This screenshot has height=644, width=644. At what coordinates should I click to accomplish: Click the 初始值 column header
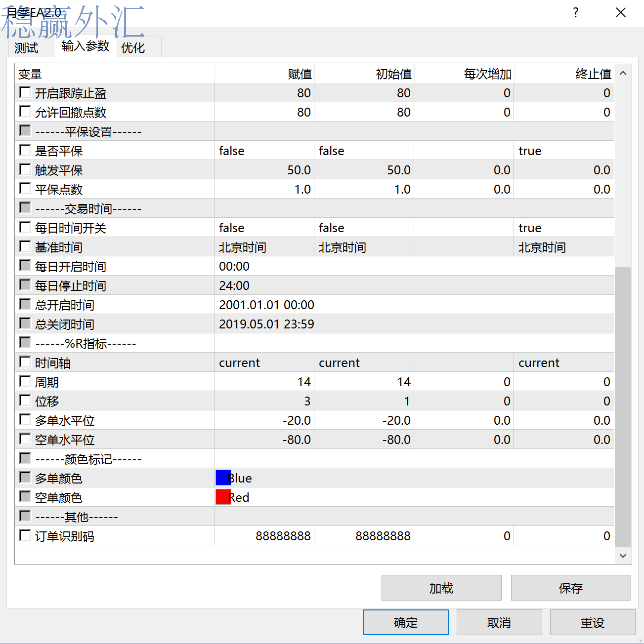(364, 74)
